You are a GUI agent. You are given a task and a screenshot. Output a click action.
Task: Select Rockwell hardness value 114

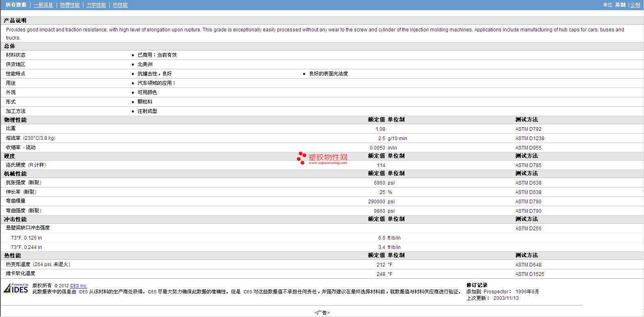point(381,165)
